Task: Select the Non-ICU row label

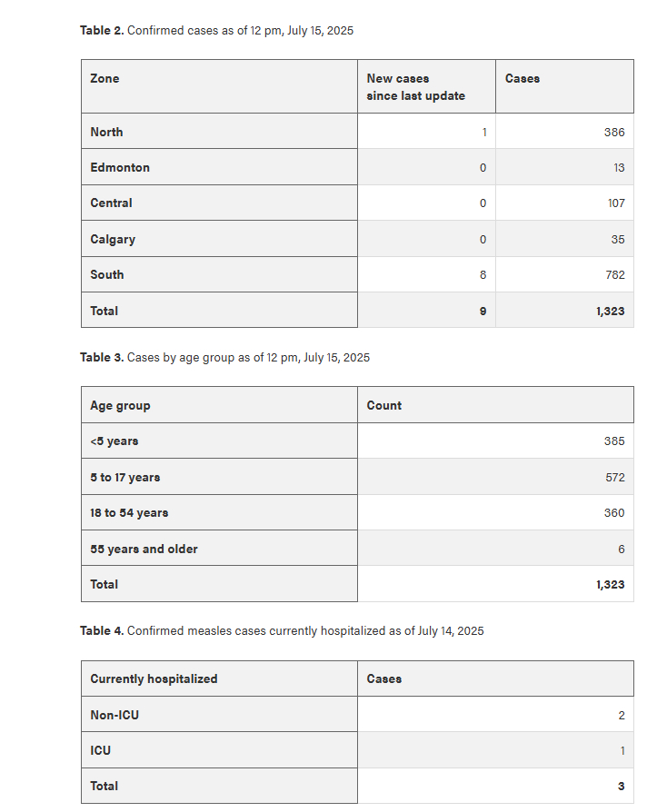Action: (114, 715)
